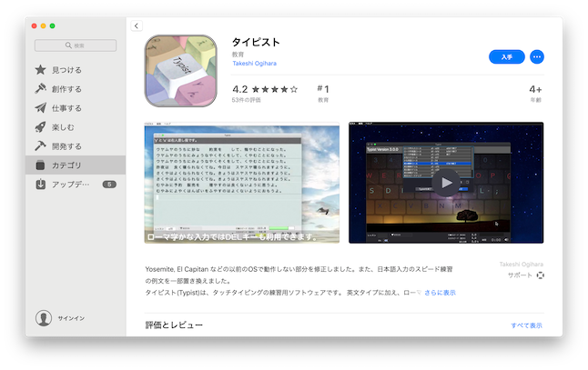Select 仕事する text in sidebar
This screenshot has width=588, height=370.
point(66,108)
